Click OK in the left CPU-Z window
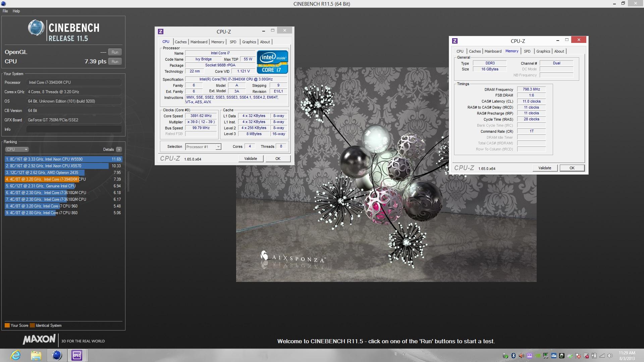The image size is (644, 362). click(x=278, y=159)
